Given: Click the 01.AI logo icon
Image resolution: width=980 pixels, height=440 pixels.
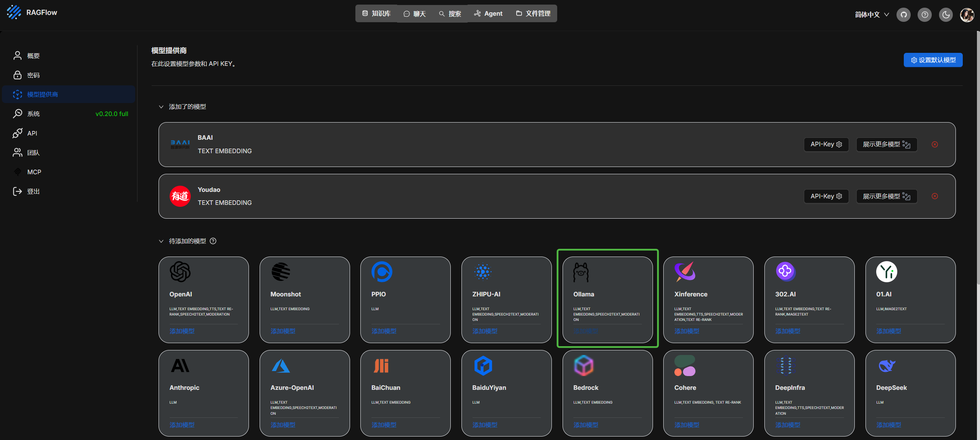Looking at the screenshot, I should pyautogui.click(x=887, y=272).
